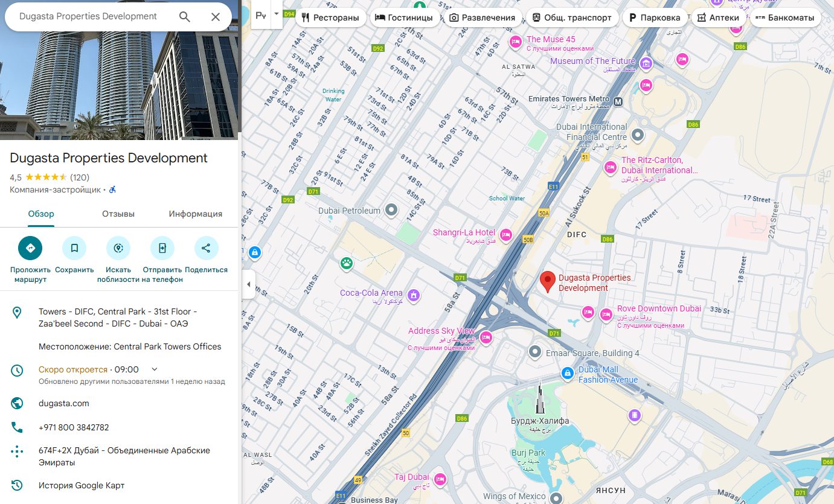834x504 pixels.
Task: Click the Burj Khalifa tower icon
Action: (540, 397)
